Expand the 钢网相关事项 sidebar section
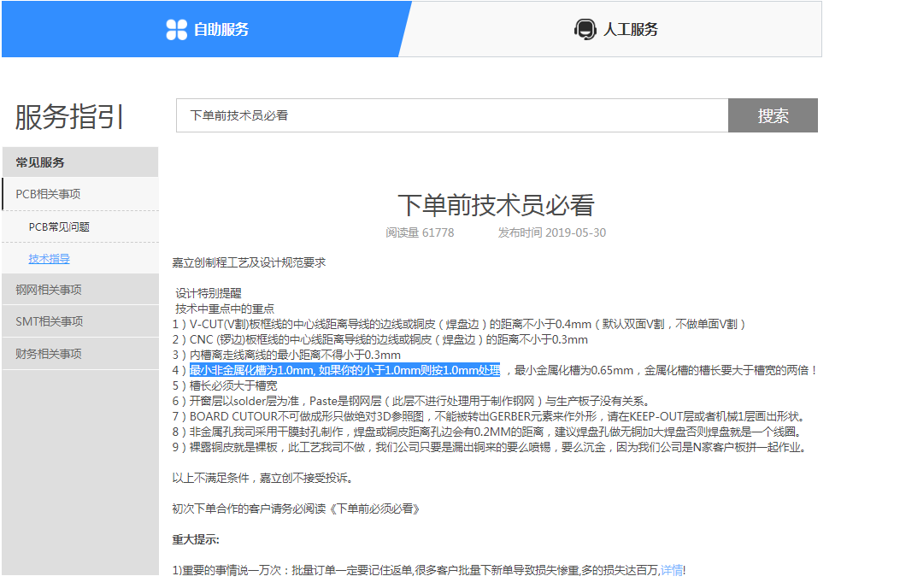Viewport: 900px width, 588px height. pos(49,290)
